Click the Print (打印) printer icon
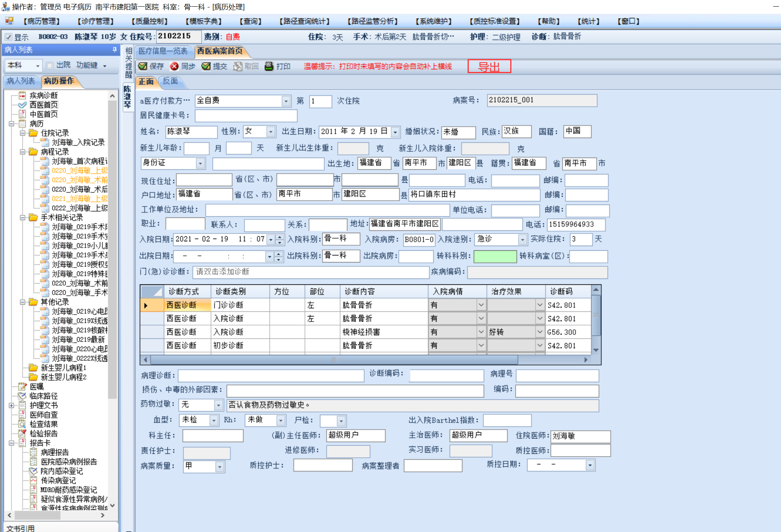The image size is (781, 532). coord(269,66)
